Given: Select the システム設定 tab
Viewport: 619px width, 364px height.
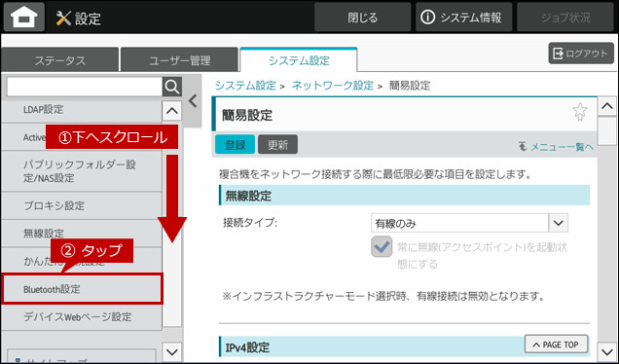Looking at the screenshot, I should coord(299,59).
